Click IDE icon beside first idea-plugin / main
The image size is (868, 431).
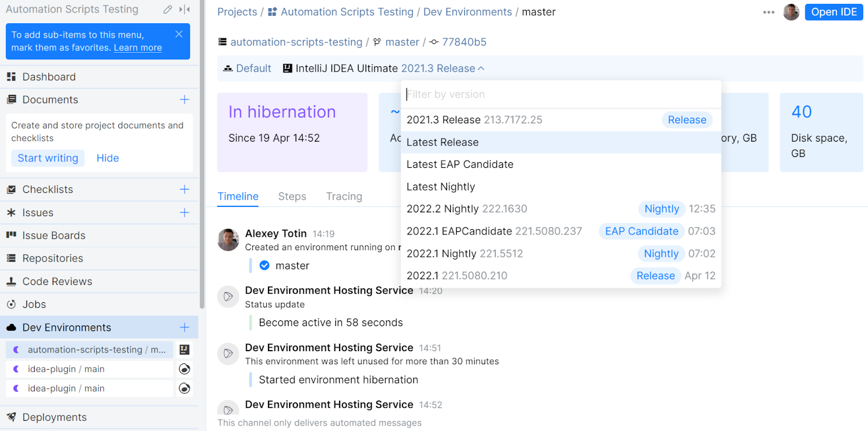[x=184, y=369]
